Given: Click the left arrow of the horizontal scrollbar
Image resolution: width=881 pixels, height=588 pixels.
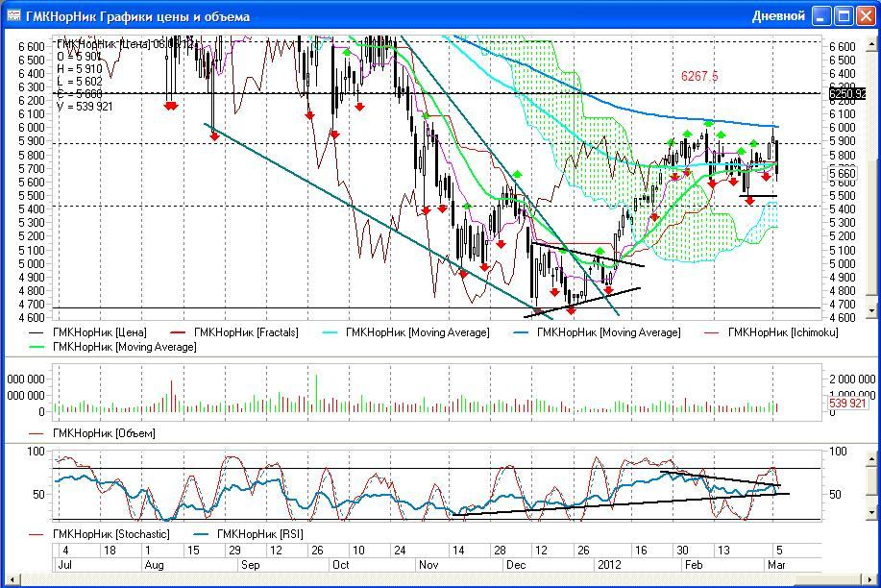Looking at the screenshot, I should tap(12, 579).
